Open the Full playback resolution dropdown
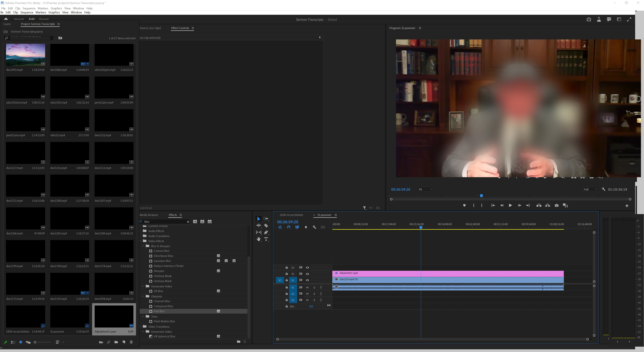Image resolution: width=644 pixels, height=352 pixels. (x=590, y=189)
